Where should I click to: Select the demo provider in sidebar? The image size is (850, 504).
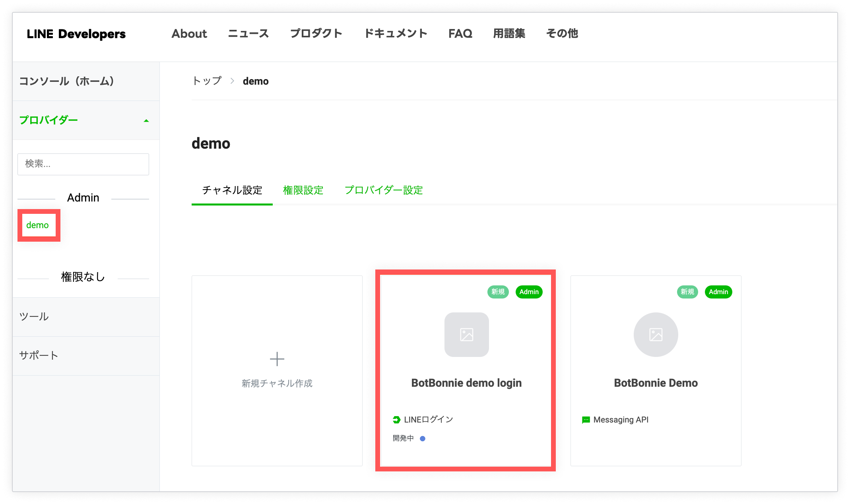pyautogui.click(x=38, y=225)
